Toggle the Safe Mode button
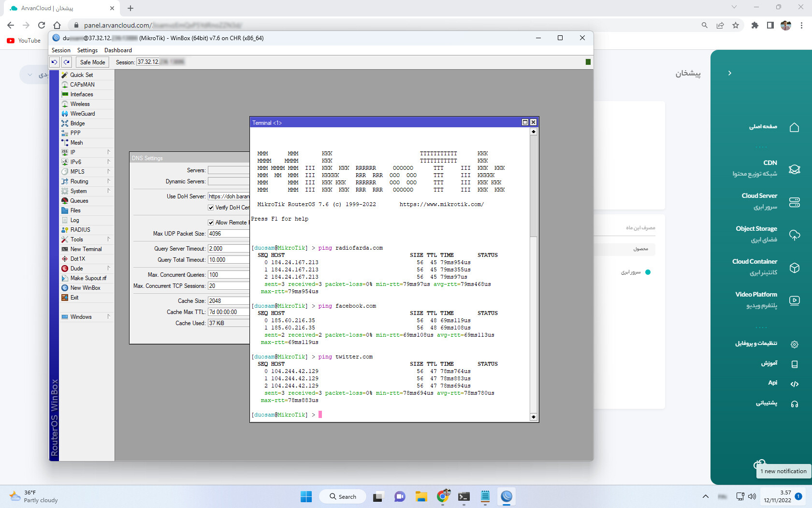Screen dimensions: 812x508 click(92, 62)
